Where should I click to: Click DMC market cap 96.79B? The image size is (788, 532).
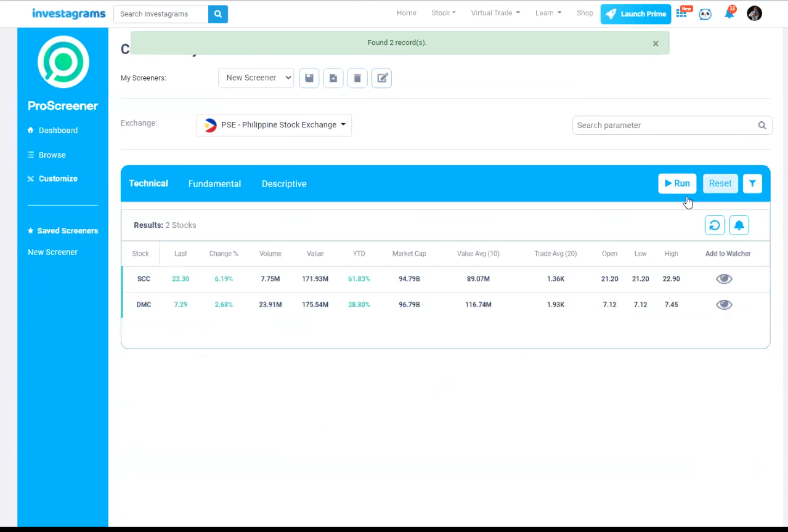(409, 305)
